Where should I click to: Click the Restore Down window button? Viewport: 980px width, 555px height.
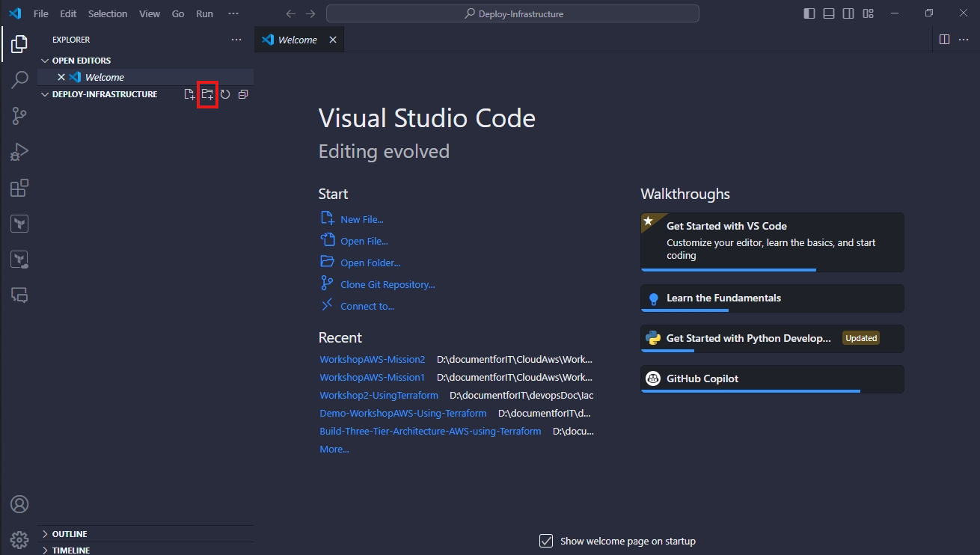pos(928,13)
